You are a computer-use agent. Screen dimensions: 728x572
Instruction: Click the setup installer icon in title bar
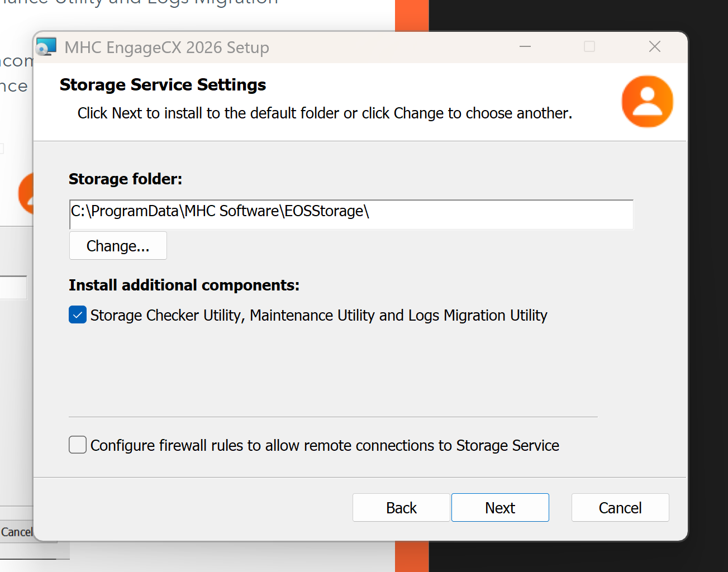point(46,47)
